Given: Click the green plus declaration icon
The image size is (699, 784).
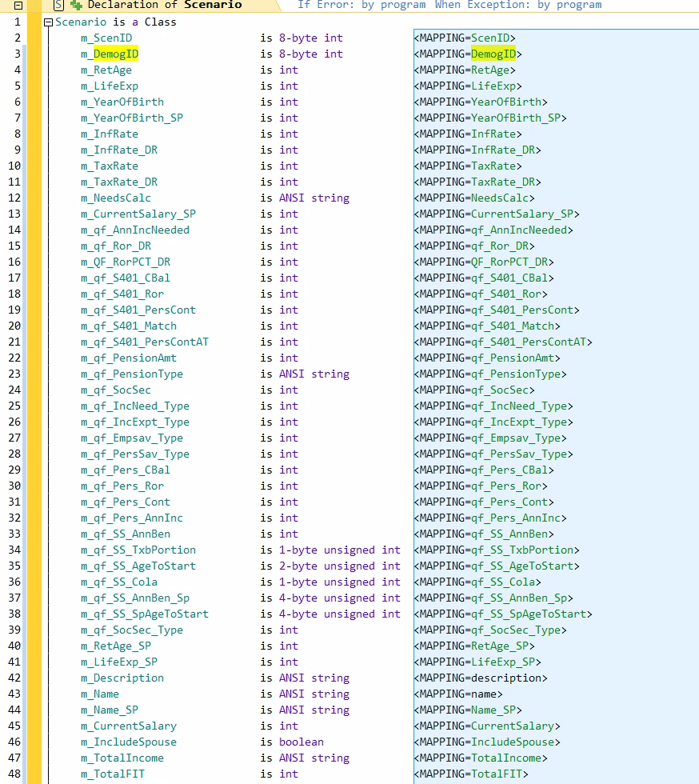Looking at the screenshot, I should pos(76,5).
